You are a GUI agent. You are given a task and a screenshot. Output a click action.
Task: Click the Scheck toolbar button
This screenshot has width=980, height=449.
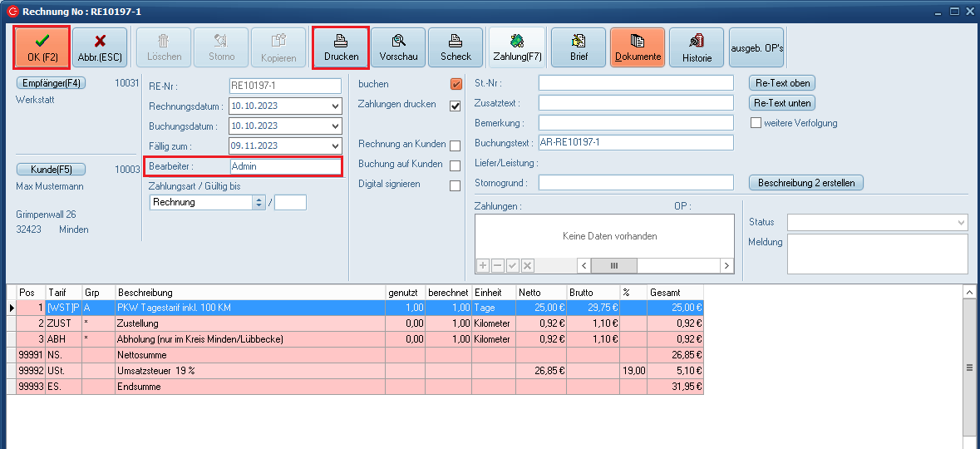[456, 47]
